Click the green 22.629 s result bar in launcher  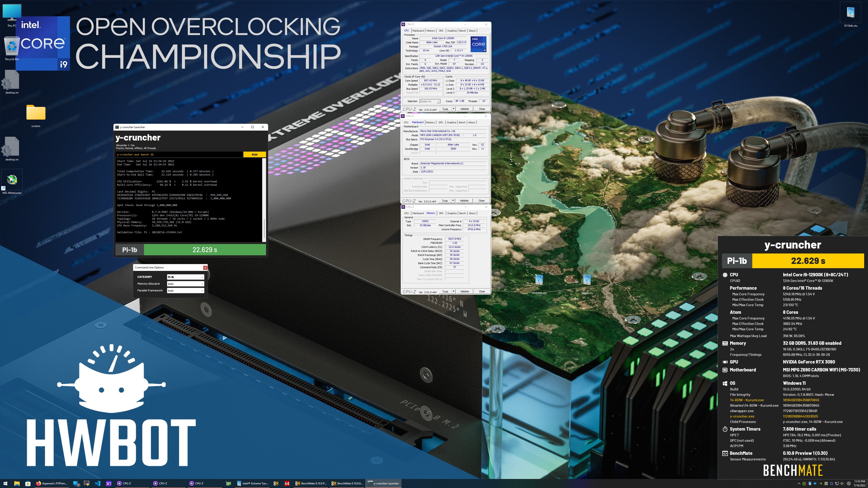(205, 250)
